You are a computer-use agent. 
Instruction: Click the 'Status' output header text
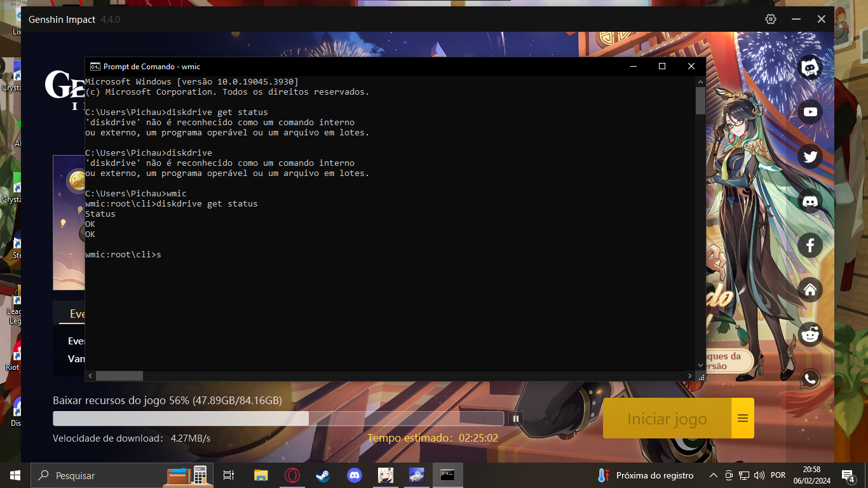(100, 214)
